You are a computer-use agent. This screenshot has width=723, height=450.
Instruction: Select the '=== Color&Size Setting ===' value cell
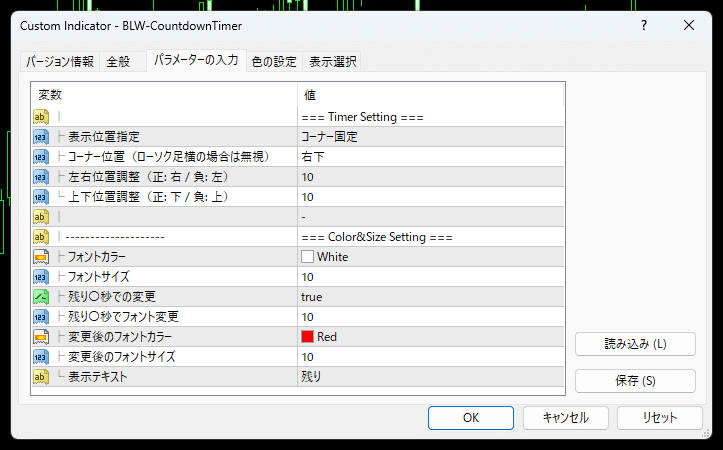(x=431, y=237)
